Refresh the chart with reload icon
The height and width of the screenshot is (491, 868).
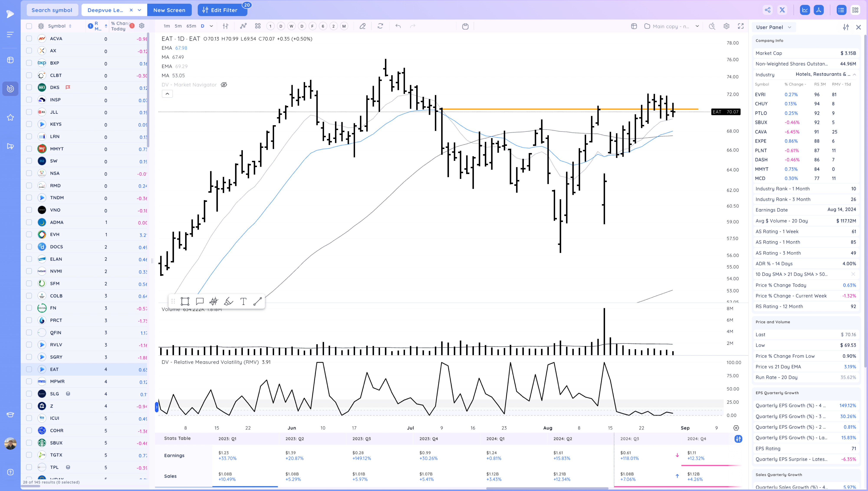(380, 26)
